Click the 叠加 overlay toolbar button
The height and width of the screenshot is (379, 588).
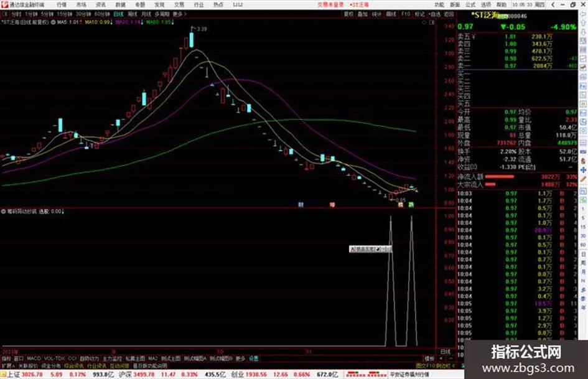(362, 14)
